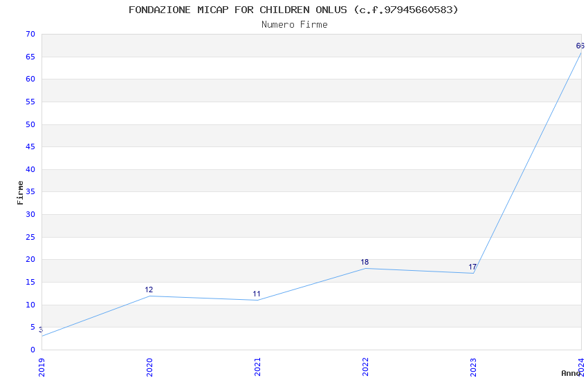This screenshot has width=588, height=380.
Task: Select the data label 12 above 2020
Action: click(149, 289)
